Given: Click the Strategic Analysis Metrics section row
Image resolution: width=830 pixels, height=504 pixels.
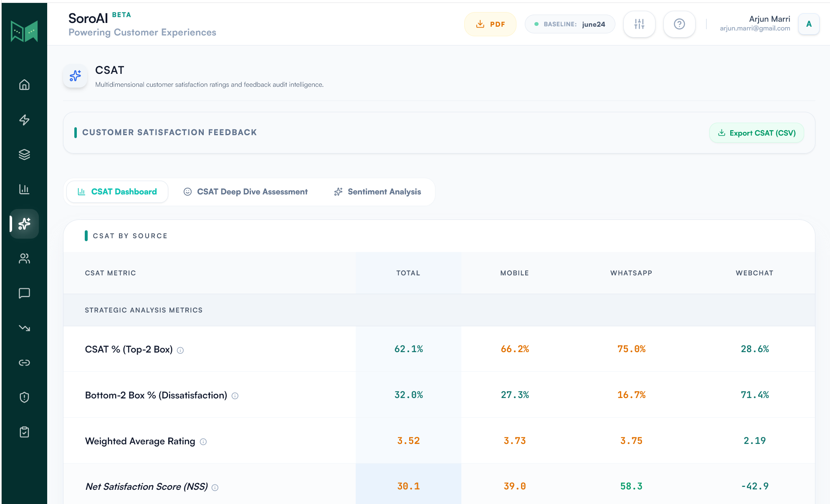Looking at the screenshot, I should point(439,310).
